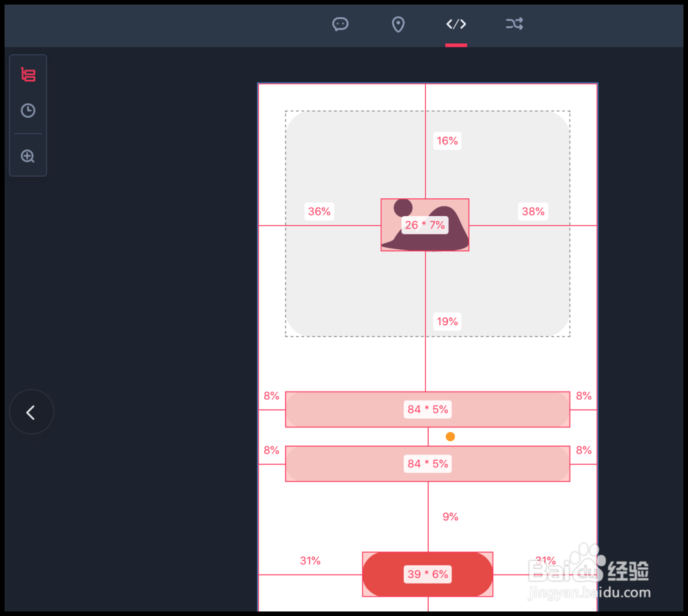Click the '16%' spacing measurement label
The width and height of the screenshot is (688, 616).
click(x=447, y=140)
